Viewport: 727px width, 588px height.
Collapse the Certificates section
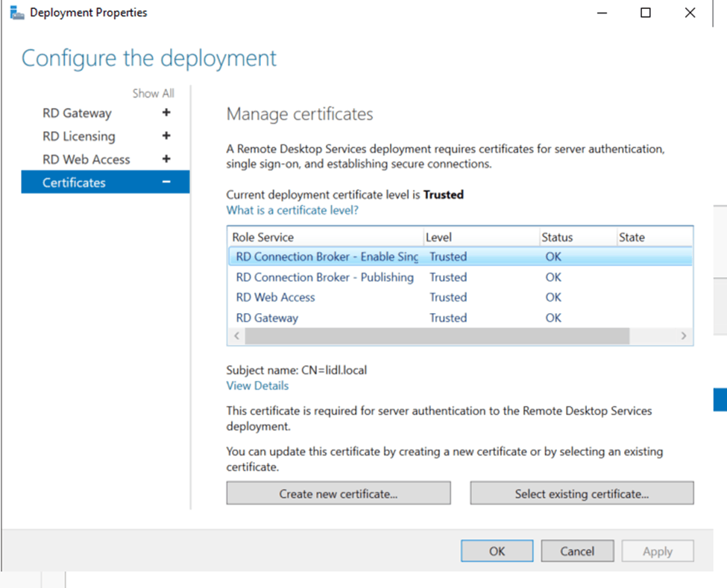[166, 181]
